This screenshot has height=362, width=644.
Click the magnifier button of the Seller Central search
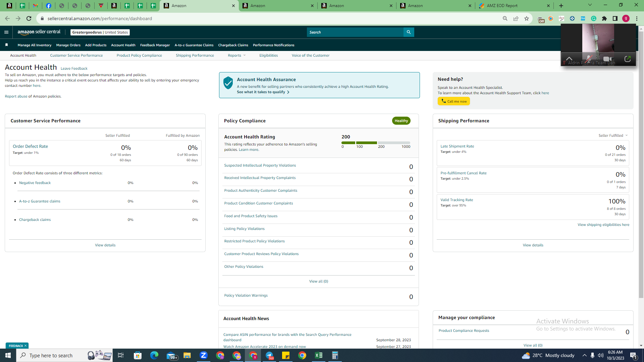[409, 32]
